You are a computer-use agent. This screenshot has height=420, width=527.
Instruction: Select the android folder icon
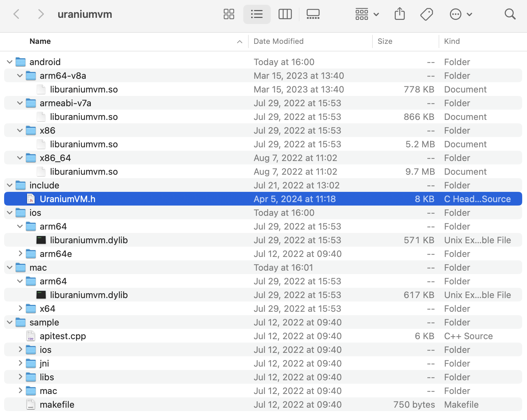tap(21, 62)
